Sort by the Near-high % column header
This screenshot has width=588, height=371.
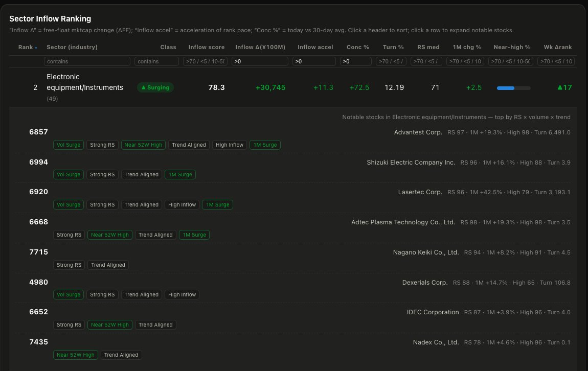[512, 47]
